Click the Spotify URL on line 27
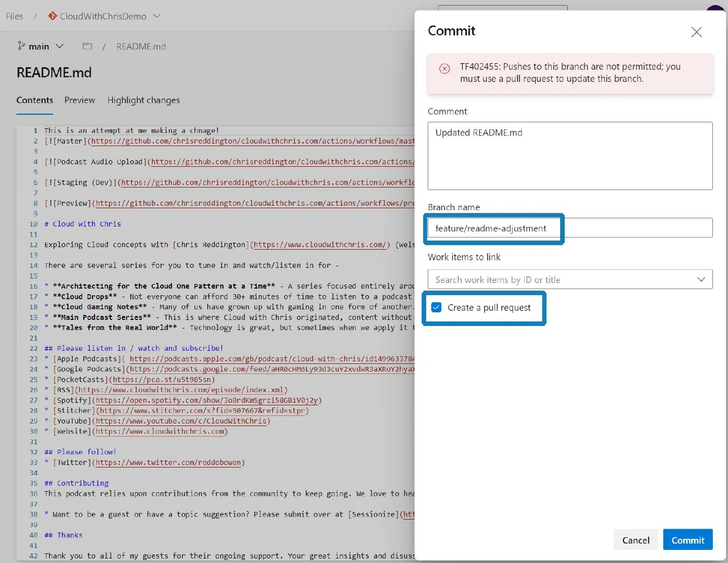 (x=207, y=400)
